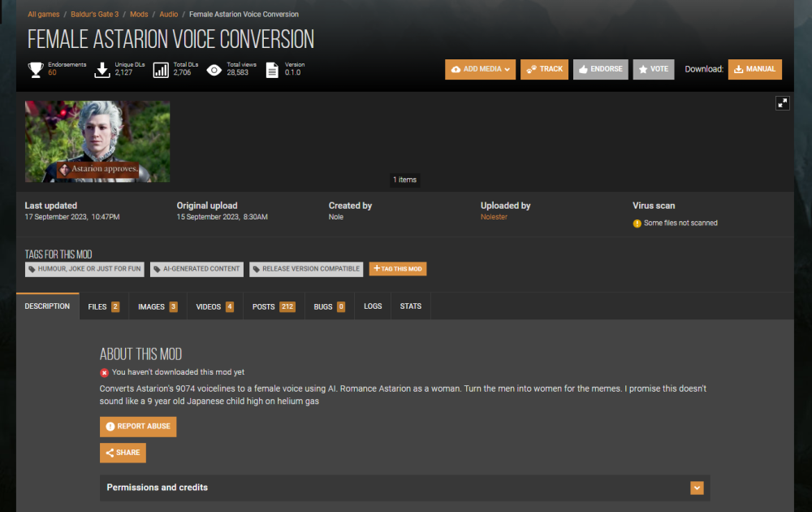Select the Videos tab
Screen dimensions: 812x512
click(x=214, y=306)
